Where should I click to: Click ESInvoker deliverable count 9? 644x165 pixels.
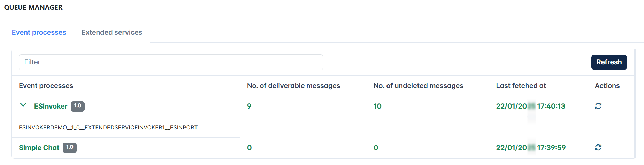pyautogui.click(x=249, y=106)
